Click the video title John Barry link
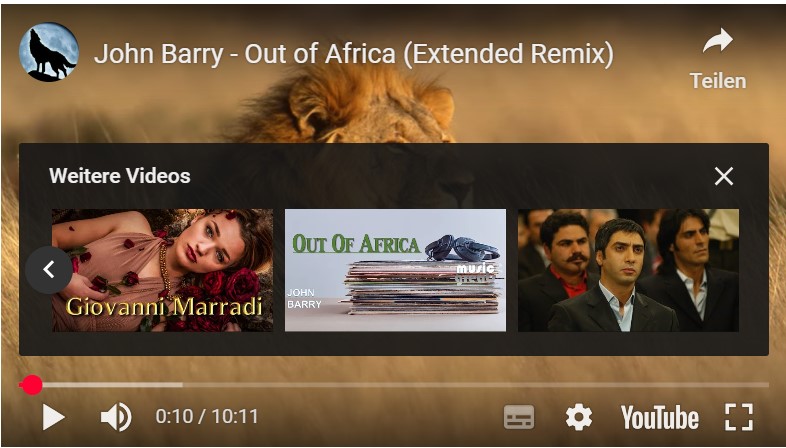Image resolution: width=786 pixels, height=448 pixels. pyautogui.click(x=353, y=54)
